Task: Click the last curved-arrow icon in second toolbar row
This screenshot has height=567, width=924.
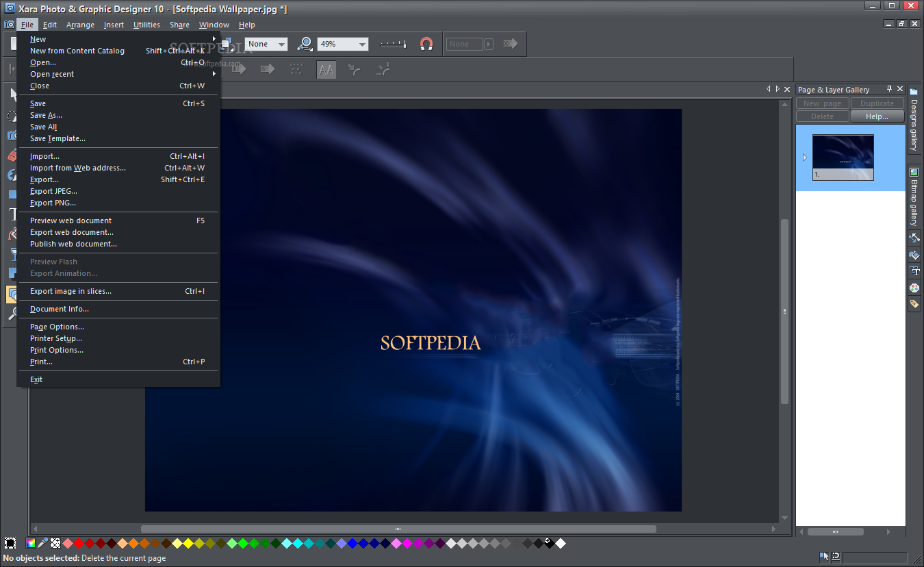Action: (x=384, y=69)
